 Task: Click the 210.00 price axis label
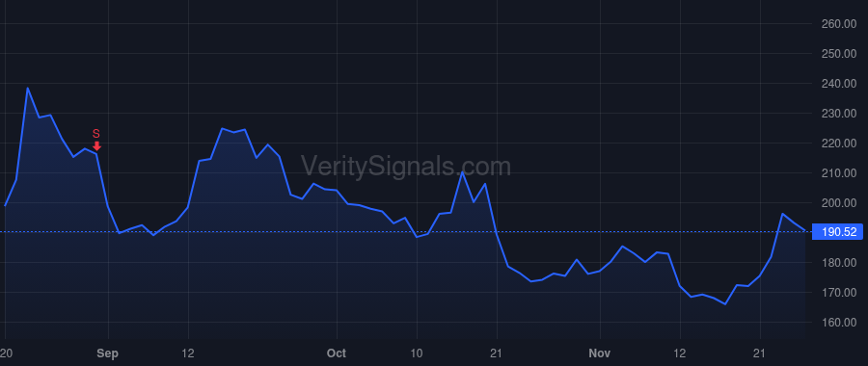[839, 173]
